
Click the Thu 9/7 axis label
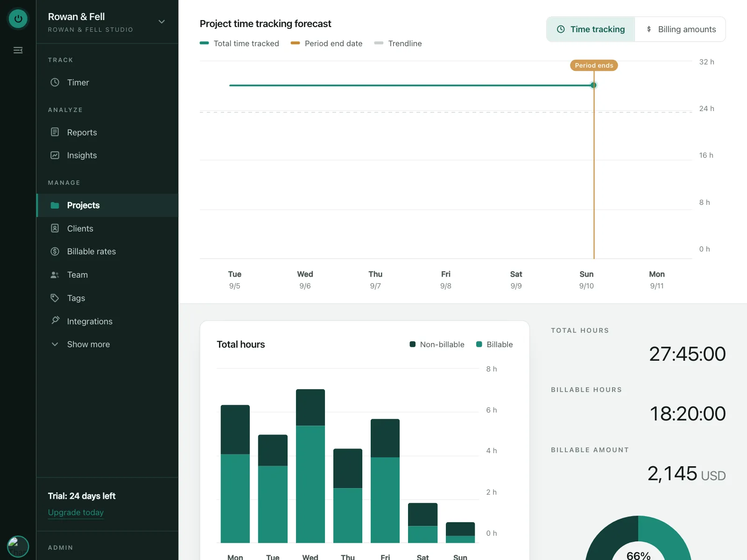(x=375, y=280)
